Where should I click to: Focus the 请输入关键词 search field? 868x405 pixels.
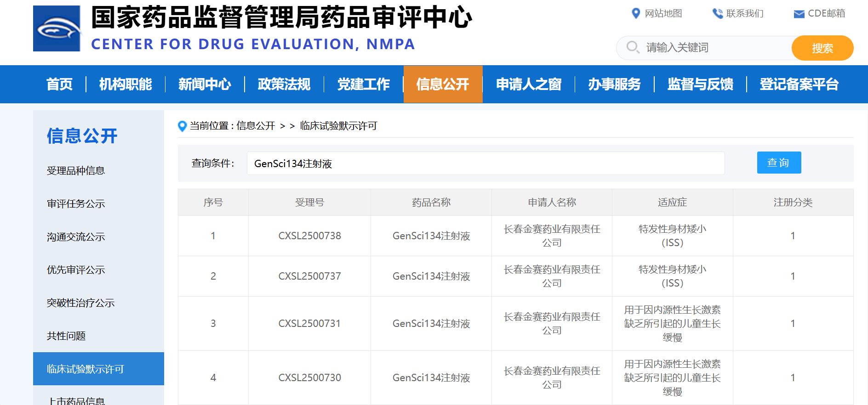pos(713,48)
